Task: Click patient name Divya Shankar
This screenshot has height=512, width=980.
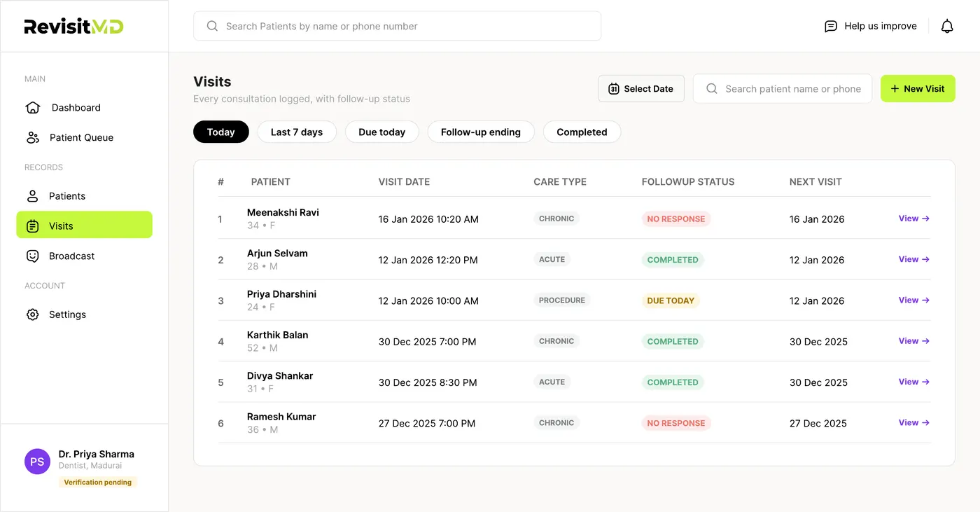Action: 280,375
